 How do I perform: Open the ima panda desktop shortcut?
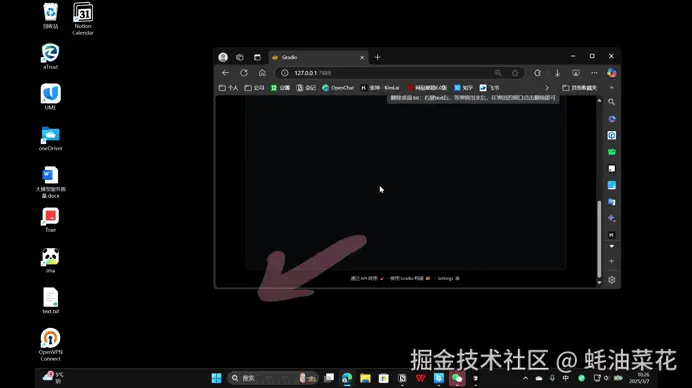50,260
